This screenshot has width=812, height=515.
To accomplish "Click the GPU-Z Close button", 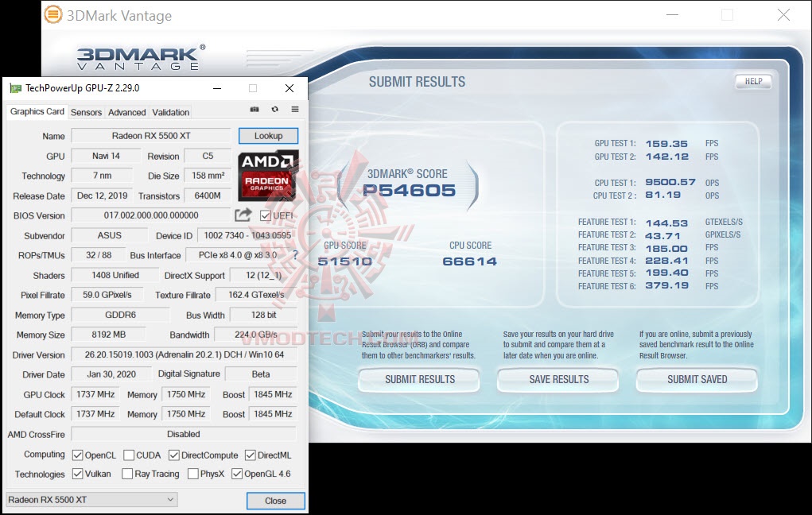I will [275, 501].
